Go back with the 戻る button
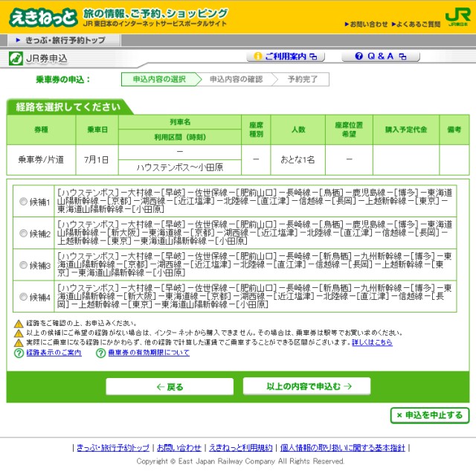The image size is (476, 474). [x=170, y=386]
